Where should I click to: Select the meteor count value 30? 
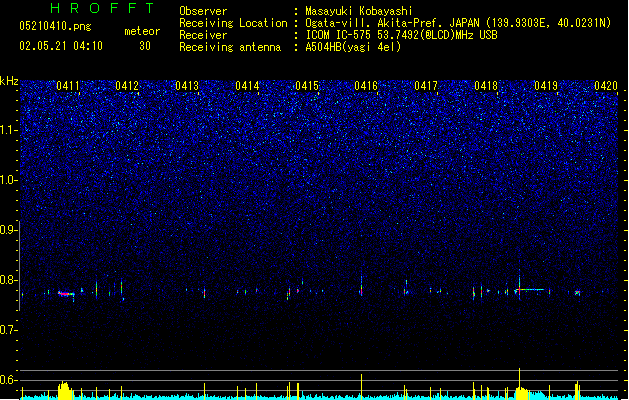click(145, 46)
